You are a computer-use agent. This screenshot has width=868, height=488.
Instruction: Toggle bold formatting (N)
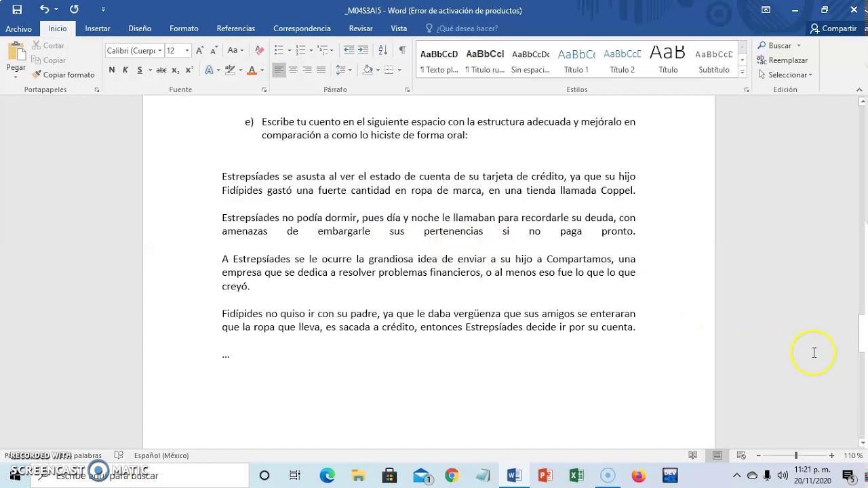pos(112,70)
